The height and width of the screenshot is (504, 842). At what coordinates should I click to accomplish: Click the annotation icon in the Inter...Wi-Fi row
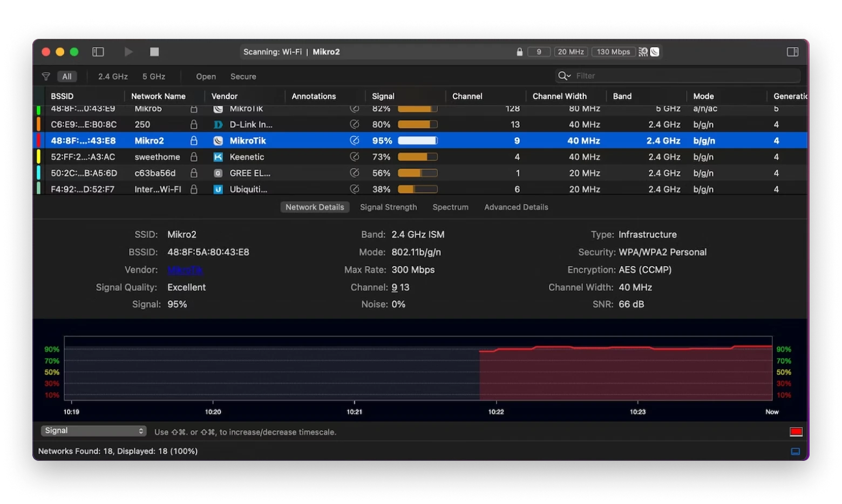point(355,189)
